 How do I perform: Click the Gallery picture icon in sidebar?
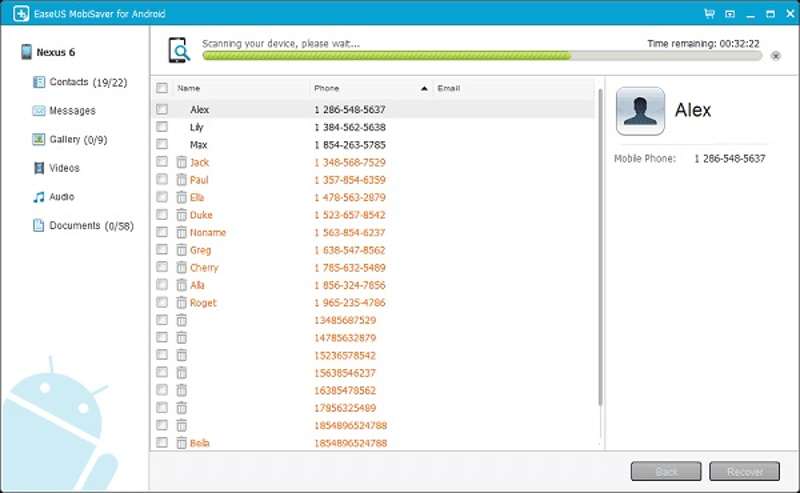[x=39, y=140]
